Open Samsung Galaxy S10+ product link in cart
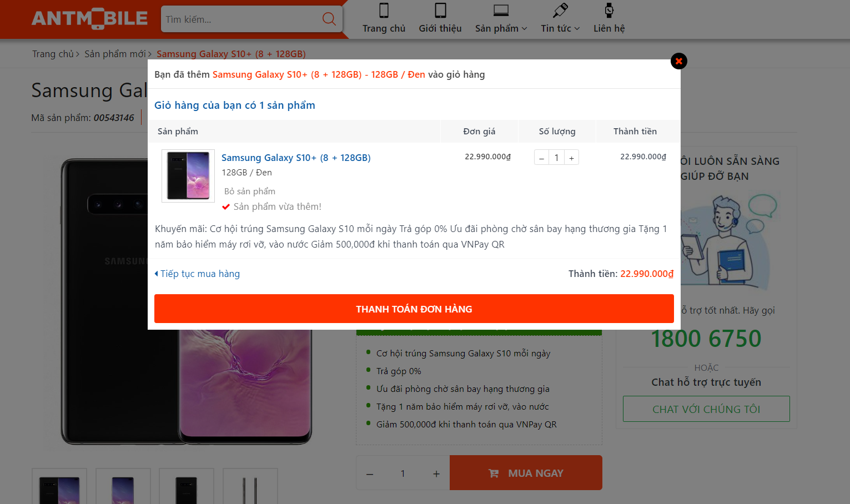Image resolution: width=850 pixels, height=504 pixels. click(x=296, y=158)
